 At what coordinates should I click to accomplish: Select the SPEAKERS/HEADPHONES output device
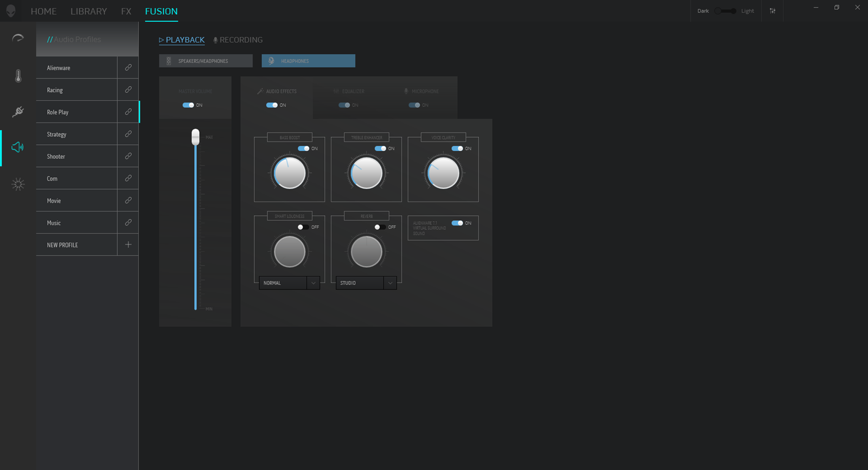click(x=206, y=61)
